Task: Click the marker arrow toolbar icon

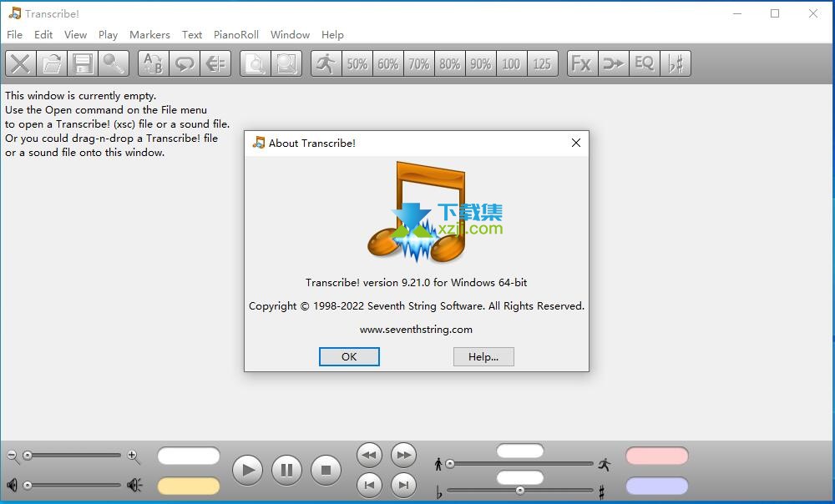Action: click(x=215, y=64)
